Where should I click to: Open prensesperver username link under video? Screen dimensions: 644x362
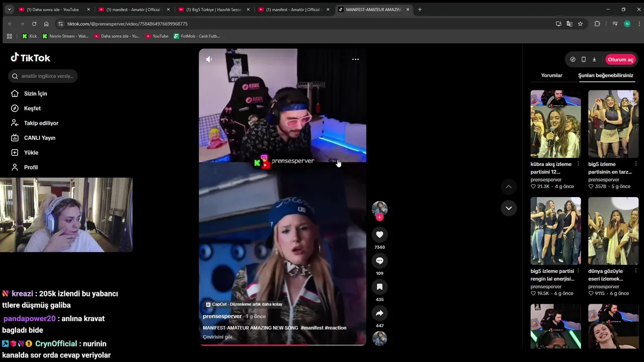pos(222,316)
